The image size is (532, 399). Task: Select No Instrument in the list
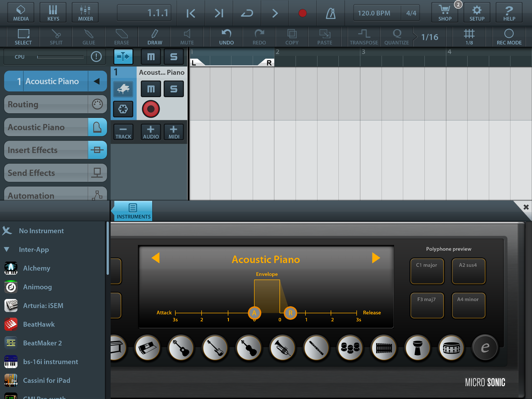coord(52,231)
